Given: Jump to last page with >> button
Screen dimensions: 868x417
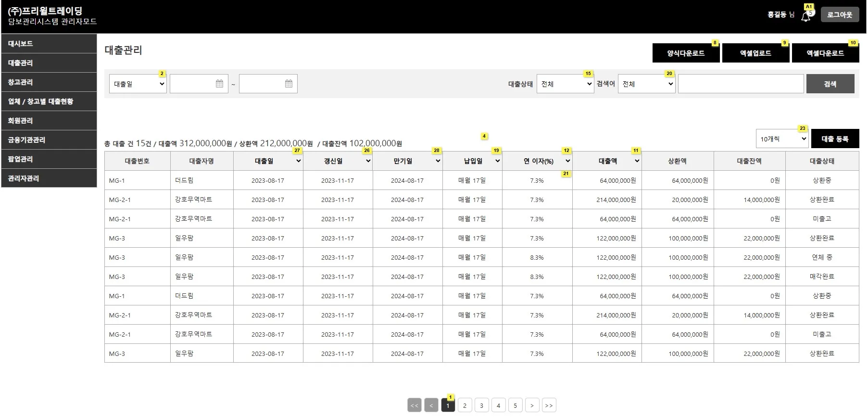Looking at the screenshot, I should pos(549,405).
